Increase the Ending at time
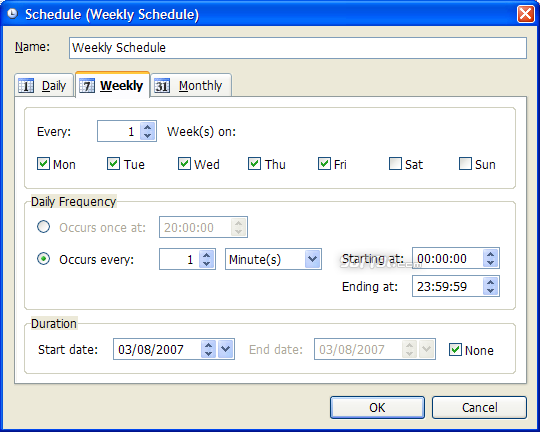Viewport: 540px width, 432px height. 491,282
